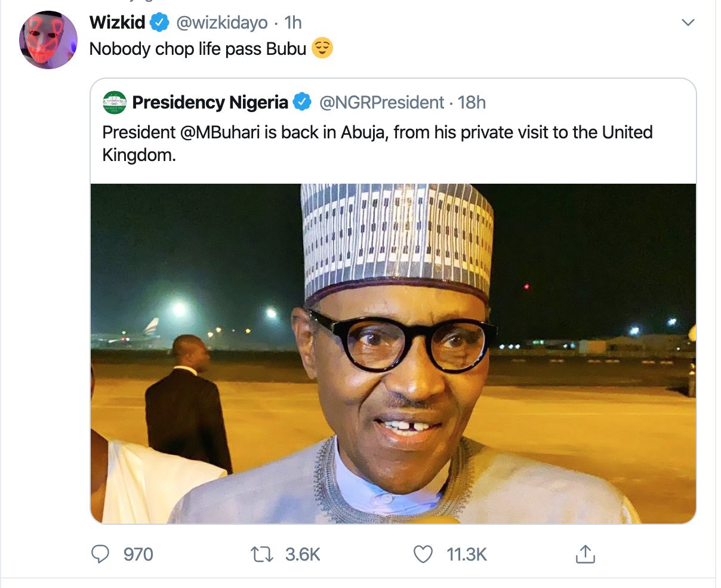Open the 1h tweet timestamp

[x=293, y=23]
